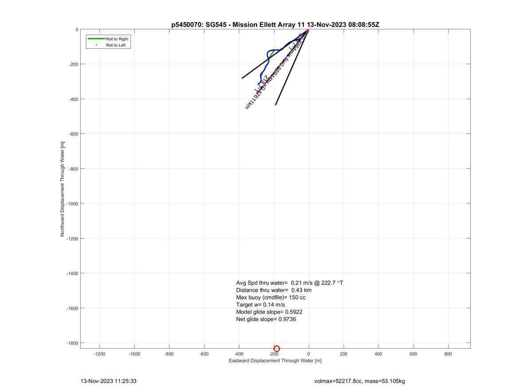
Task: Click the volmax=52217.8cc, mass=53.105kg text
Action: (360, 381)
